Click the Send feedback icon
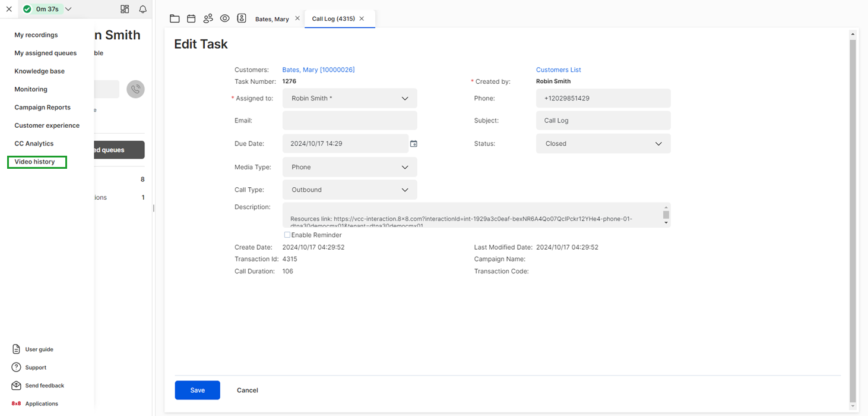868x416 pixels. (x=16, y=386)
